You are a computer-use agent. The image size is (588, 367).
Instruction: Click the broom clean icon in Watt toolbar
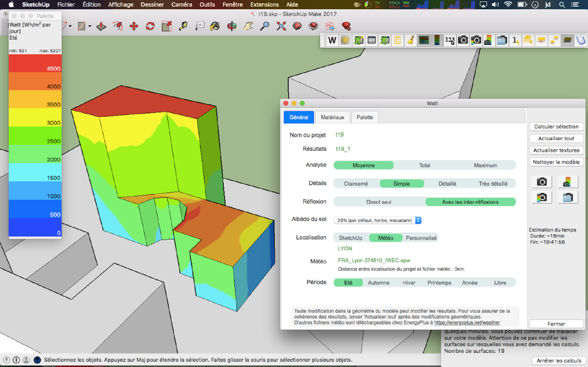click(x=410, y=40)
